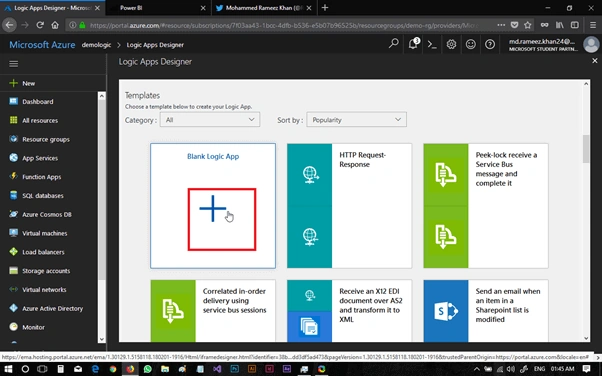The height and width of the screenshot is (376, 602).
Task: Open portal settings gear
Action: (x=452, y=45)
